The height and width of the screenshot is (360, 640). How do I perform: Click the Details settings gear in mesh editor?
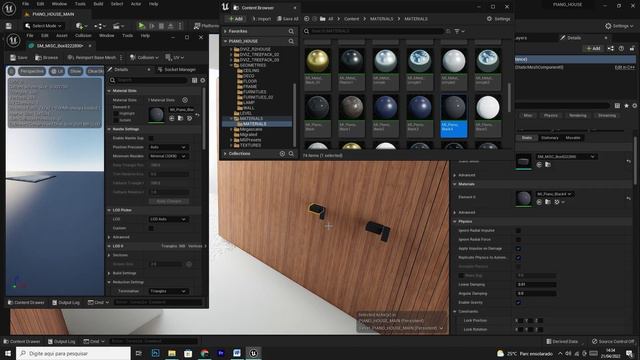(x=203, y=80)
